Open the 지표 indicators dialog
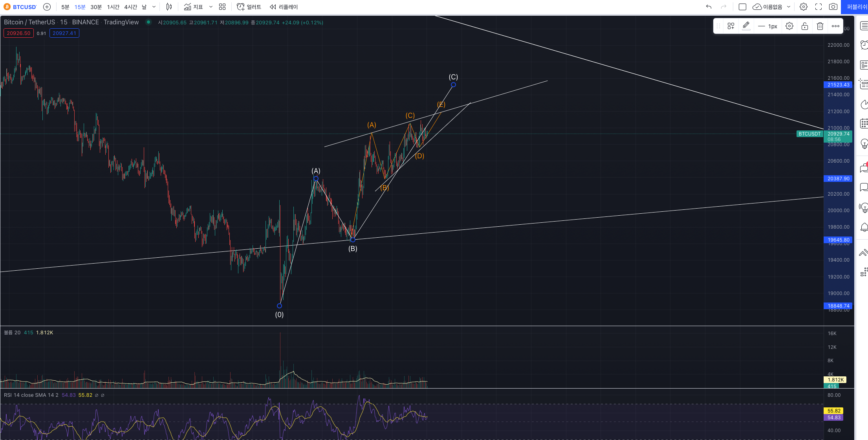The width and height of the screenshot is (868, 440). [x=193, y=7]
